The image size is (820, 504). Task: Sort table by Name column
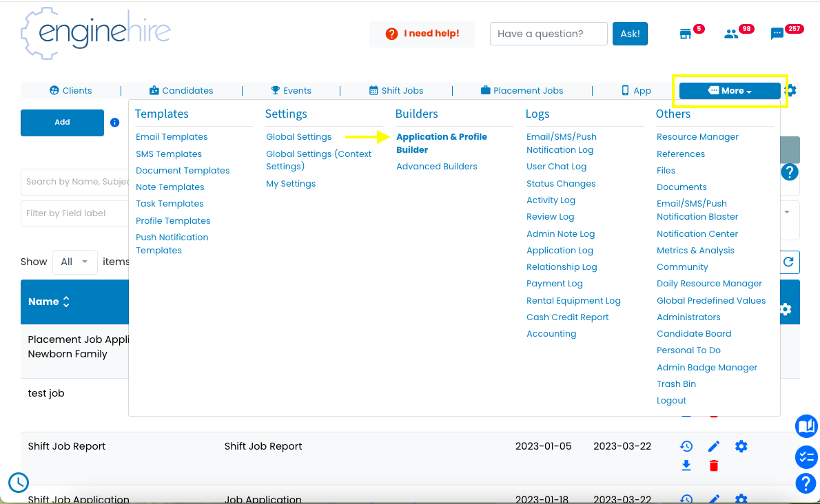[x=49, y=302]
